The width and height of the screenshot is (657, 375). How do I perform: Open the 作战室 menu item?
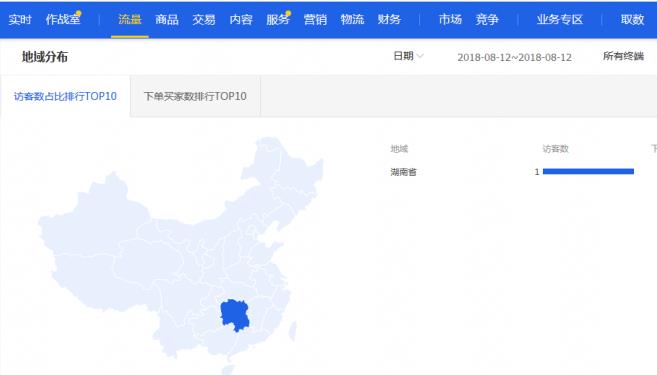pos(62,19)
